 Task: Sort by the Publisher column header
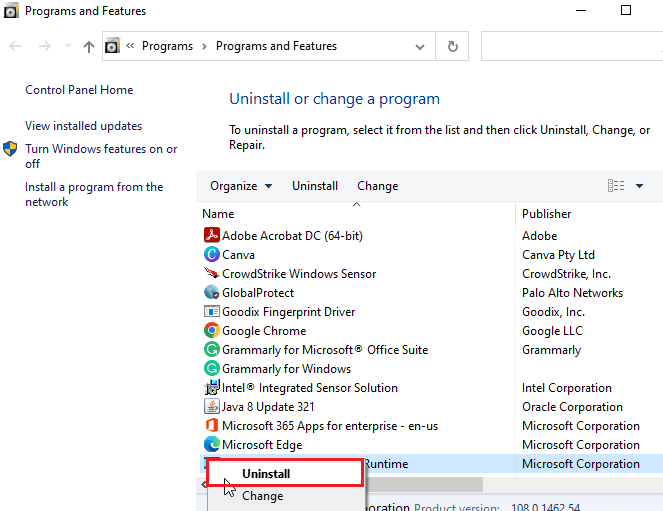[x=589, y=213]
